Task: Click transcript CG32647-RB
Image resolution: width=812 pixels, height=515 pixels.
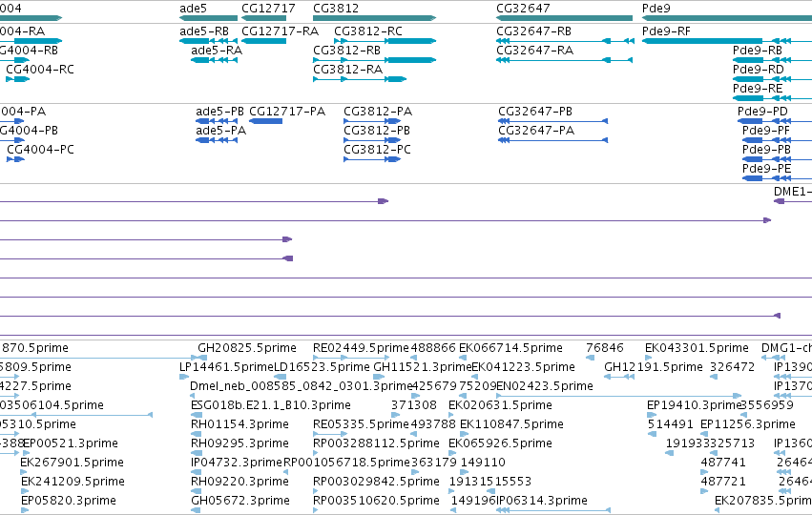Action: (565, 41)
